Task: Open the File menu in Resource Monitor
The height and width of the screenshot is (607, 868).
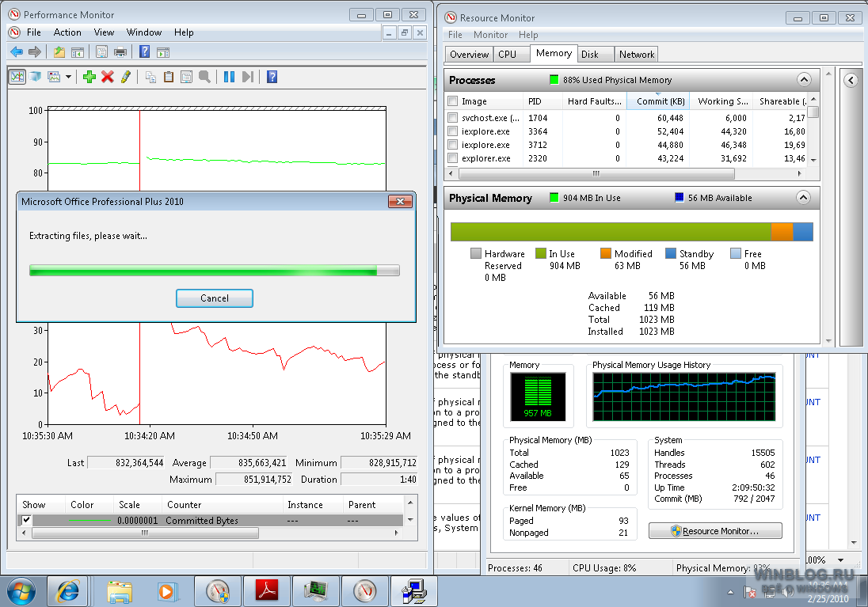Action: click(455, 35)
